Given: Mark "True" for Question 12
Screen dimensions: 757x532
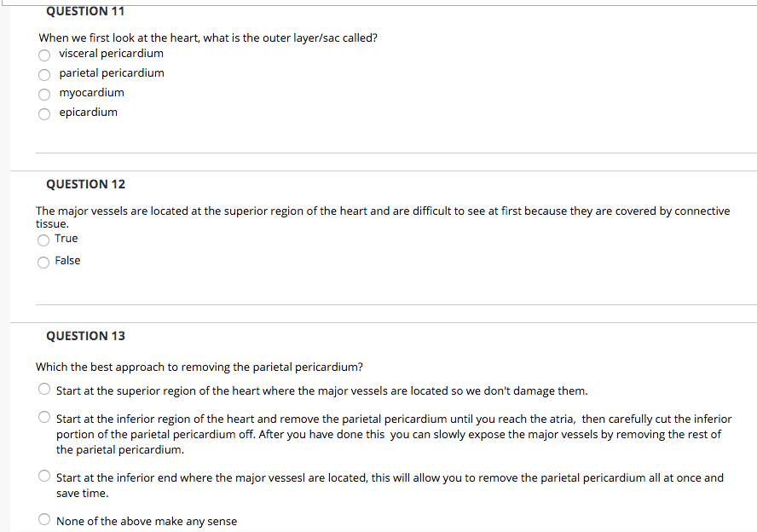Looking at the screenshot, I should coord(43,240).
